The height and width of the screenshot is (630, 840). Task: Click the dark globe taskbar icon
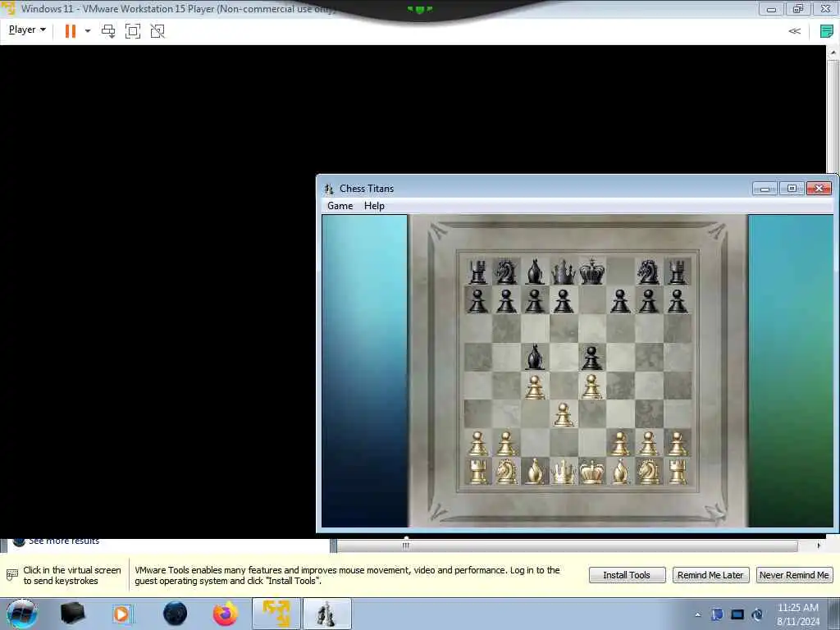175,614
